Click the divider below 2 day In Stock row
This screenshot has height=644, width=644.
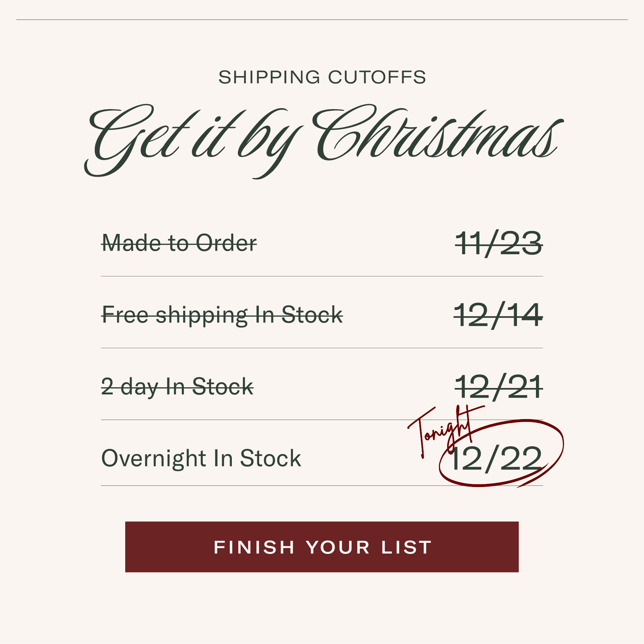[250, 420]
